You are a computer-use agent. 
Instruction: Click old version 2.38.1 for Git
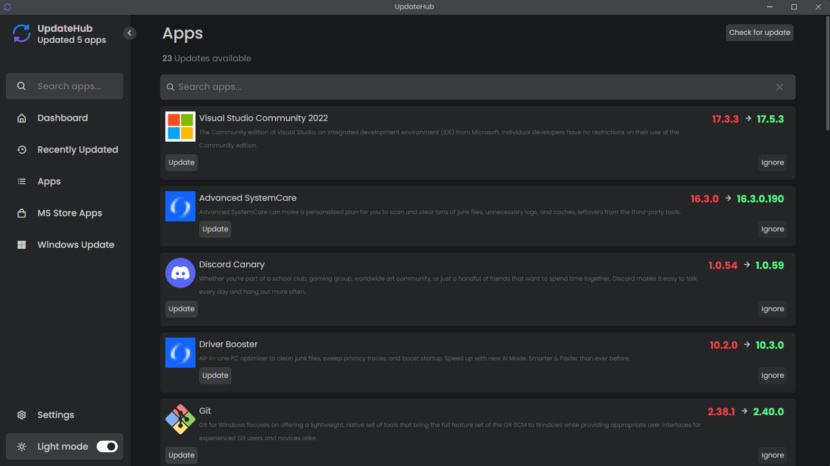721,411
